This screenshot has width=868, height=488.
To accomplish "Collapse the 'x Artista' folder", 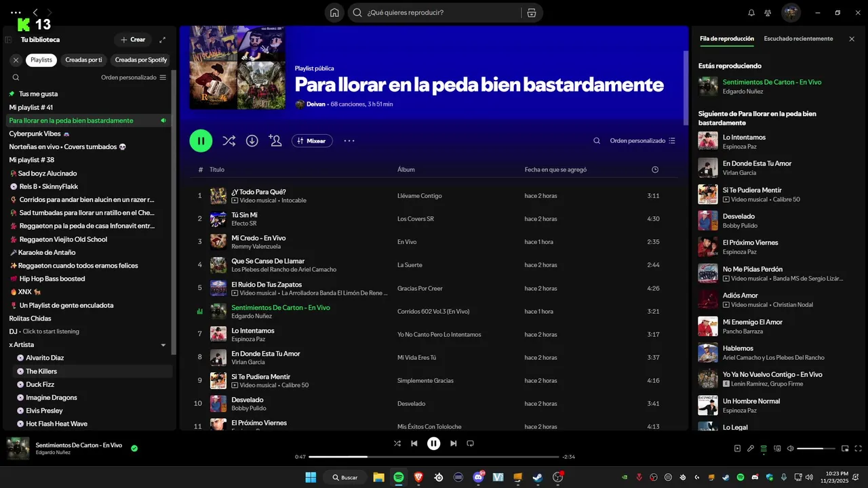I will tap(163, 345).
